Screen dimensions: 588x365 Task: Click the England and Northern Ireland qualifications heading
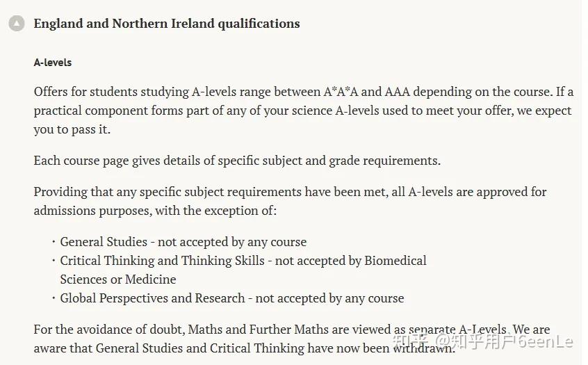coord(167,24)
